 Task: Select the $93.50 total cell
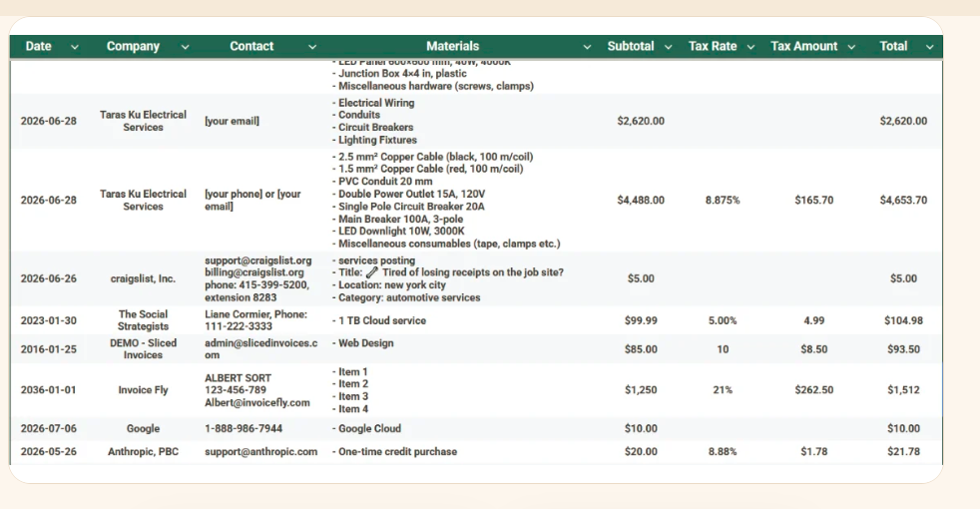[904, 349]
